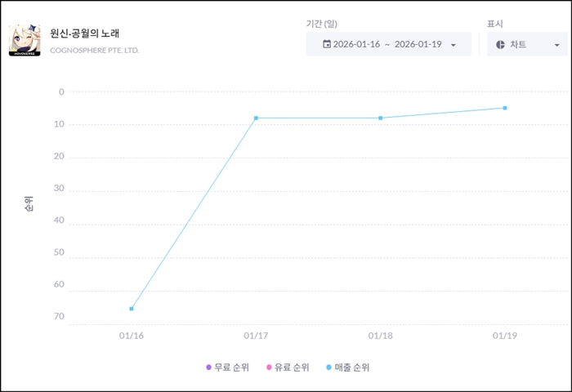Expand the date range dropdown arrow
This screenshot has height=392, width=572.
click(454, 45)
